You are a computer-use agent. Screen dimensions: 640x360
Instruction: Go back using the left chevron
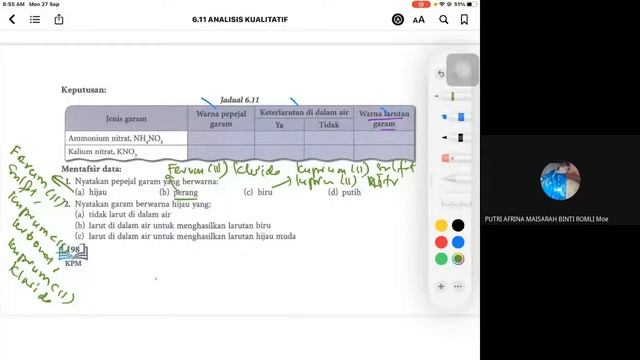tap(12, 19)
